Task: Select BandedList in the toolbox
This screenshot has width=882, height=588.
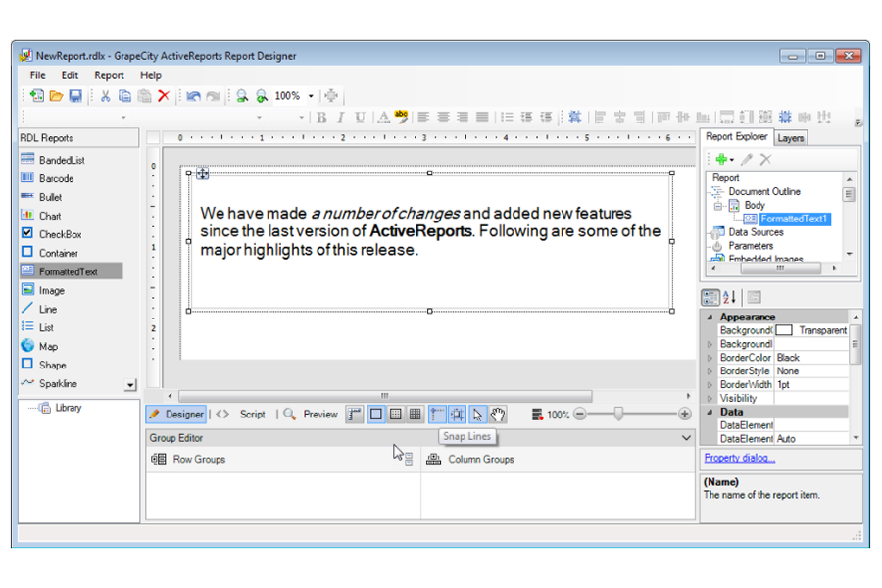Action: (62, 160)
